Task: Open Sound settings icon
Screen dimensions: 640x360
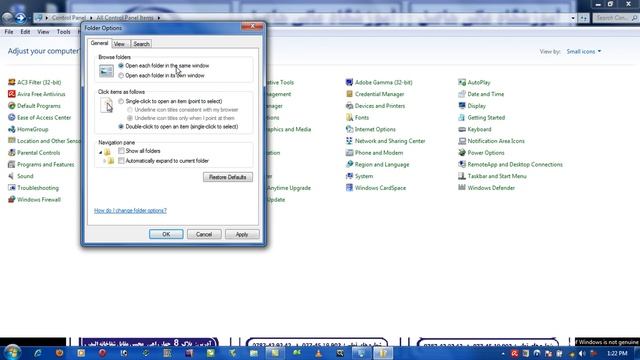Action: [11, 176]
